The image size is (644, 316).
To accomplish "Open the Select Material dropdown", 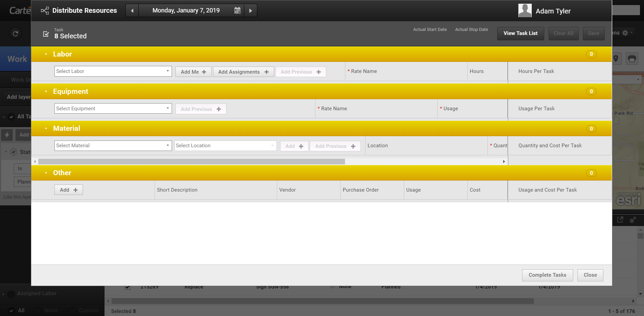I will coord(113,146).
